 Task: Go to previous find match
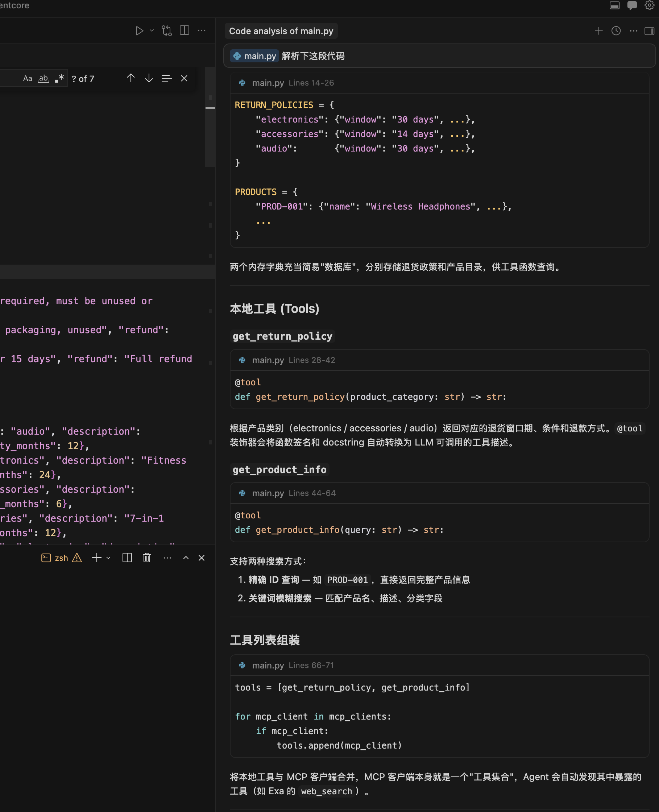[x=130, y=79]
